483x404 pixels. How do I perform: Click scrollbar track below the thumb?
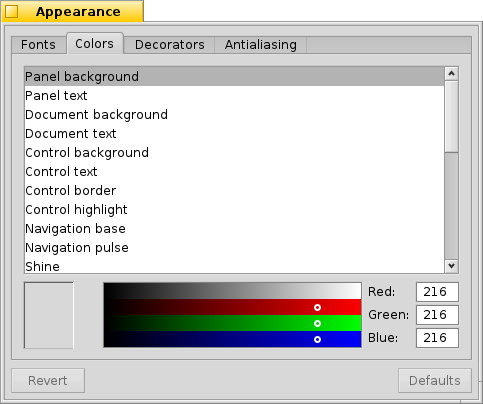(452, 206)
